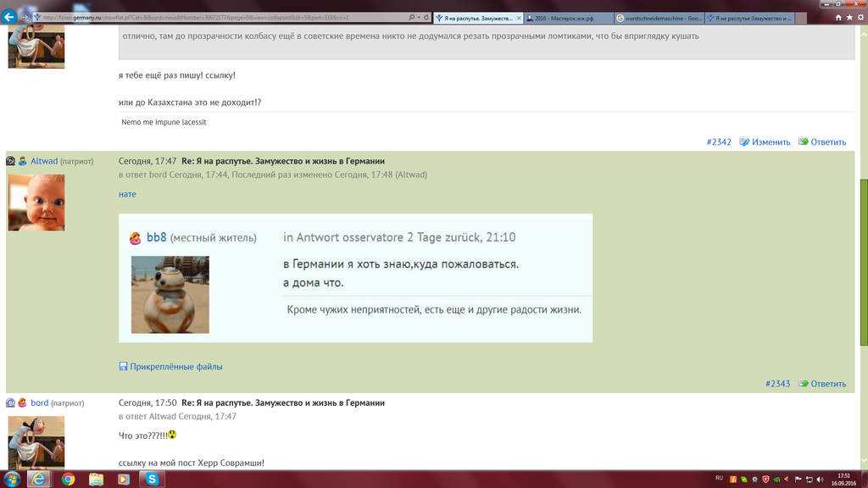Open Google Chrome from the taskbar
868x488 pixels.
pyautogui.click(x=68, y=479)
